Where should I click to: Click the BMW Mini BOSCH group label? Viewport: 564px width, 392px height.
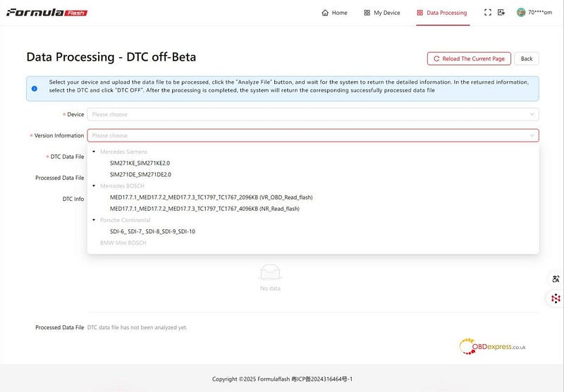click(123, 243)
